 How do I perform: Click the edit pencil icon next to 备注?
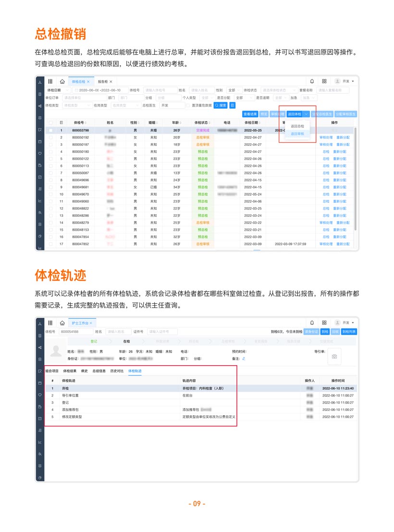click(244, 359)
